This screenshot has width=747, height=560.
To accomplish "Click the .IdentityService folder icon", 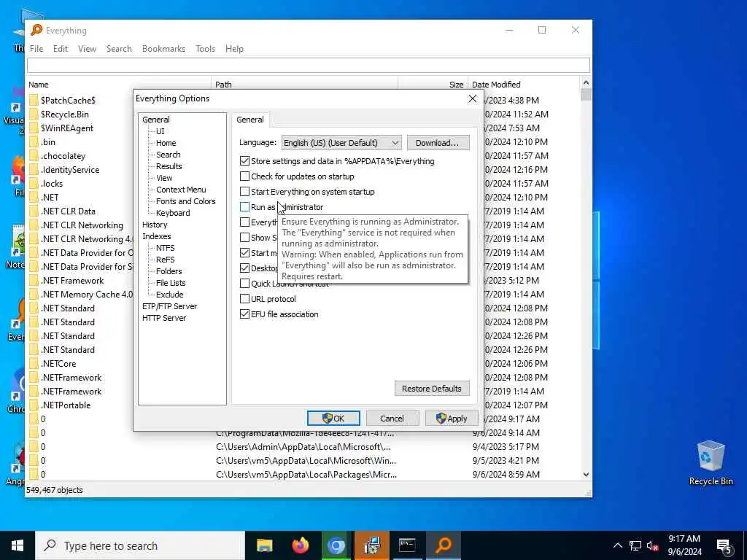I will click(x=34, y=169).
